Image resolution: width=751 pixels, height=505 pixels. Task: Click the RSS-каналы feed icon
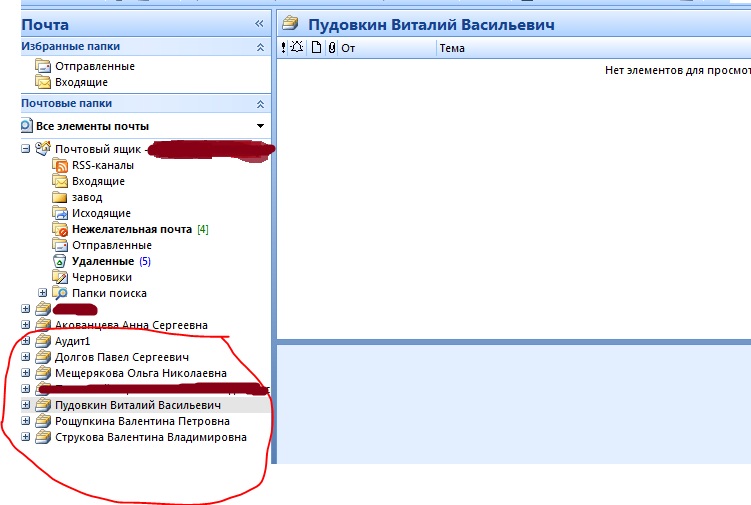pyautogui.click(x=60, y=165)
